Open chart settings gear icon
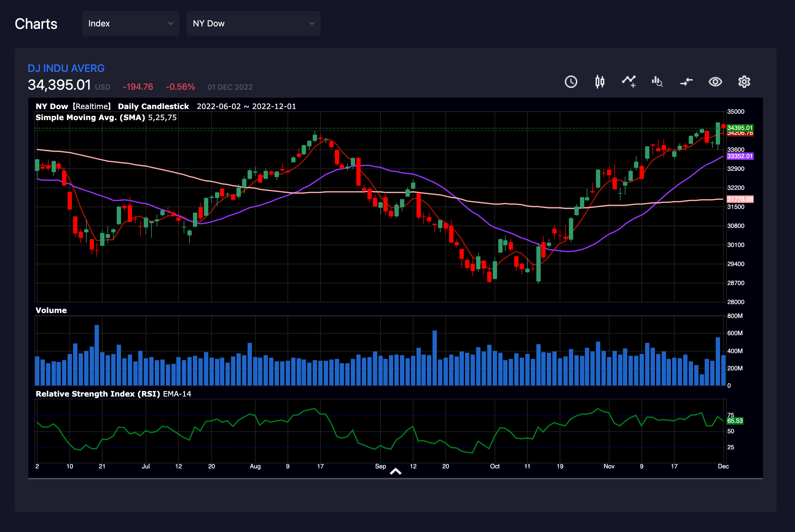 (744, 82)
